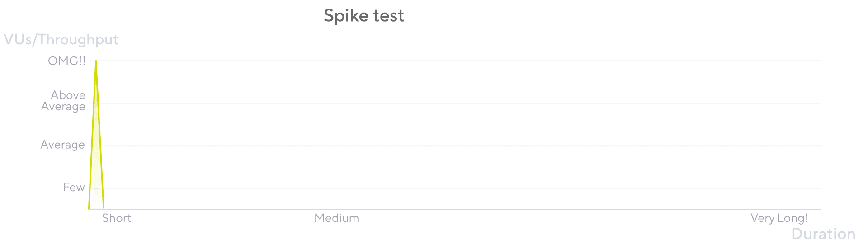Select the 'Medium' x-axis tick label
Image resolution: width=868 pixels, height=244 pixels.
[x=337, y=218]
